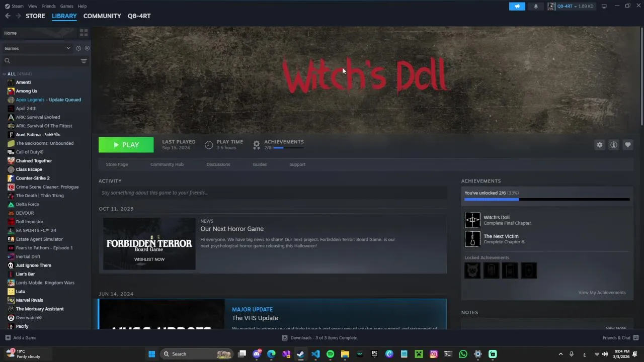Click the ready-to-play filter icon
Screen dimensions: 644x362
click(87, 48)
